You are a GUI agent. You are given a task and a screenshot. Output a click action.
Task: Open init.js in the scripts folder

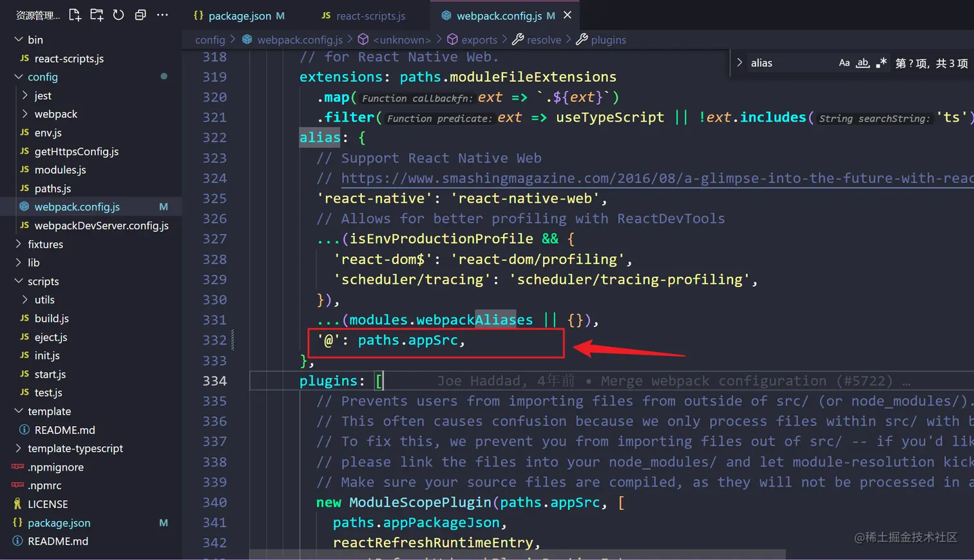pos(91,356)
